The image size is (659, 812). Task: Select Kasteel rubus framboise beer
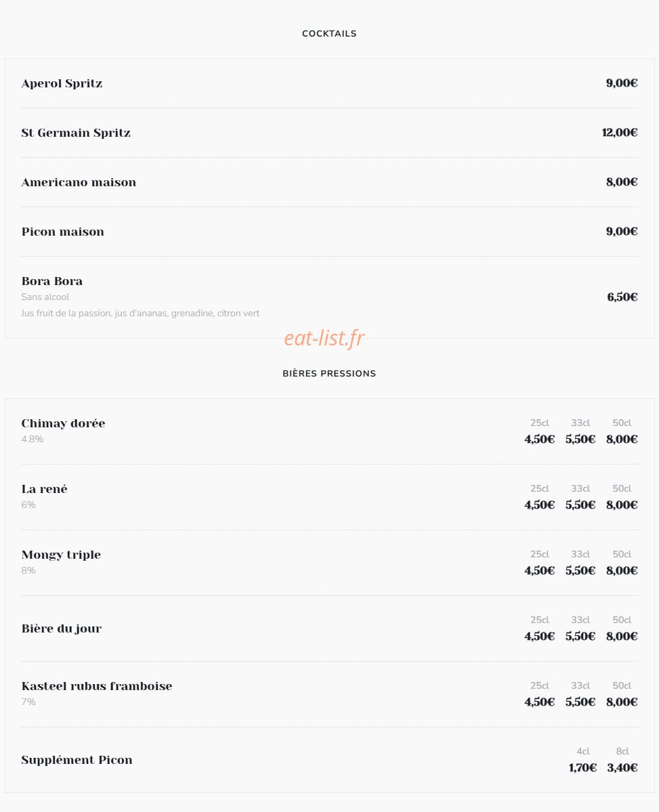pos(97,686)
